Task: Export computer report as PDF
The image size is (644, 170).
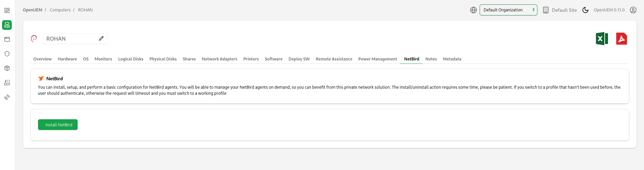Action: pyautogui.click(x=621, y=39)
